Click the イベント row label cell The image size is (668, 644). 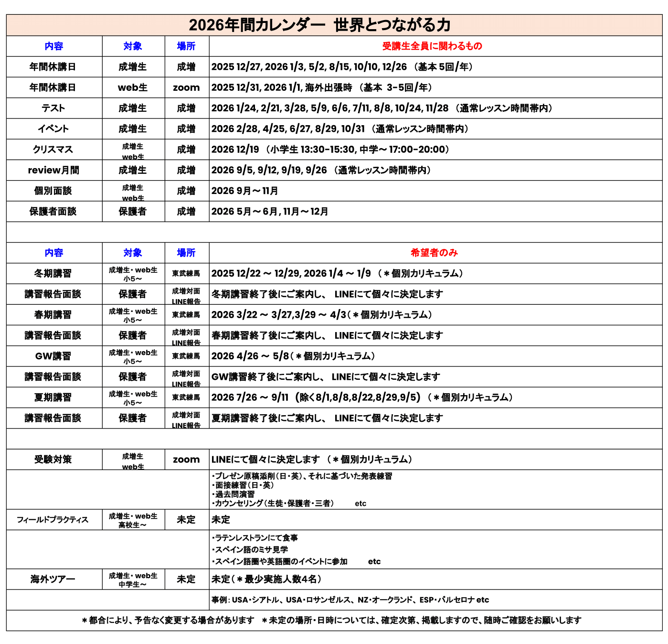53,129
